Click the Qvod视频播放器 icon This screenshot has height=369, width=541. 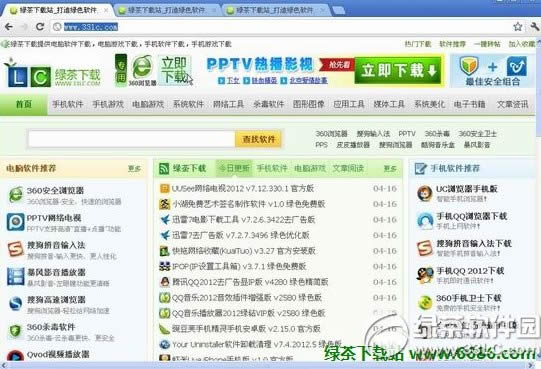click(15, 356)
